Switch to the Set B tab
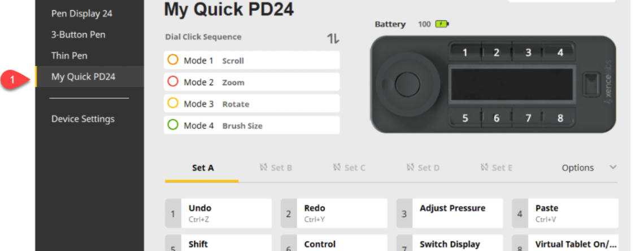This screenshot has height=251, width=644. point(276,168)
